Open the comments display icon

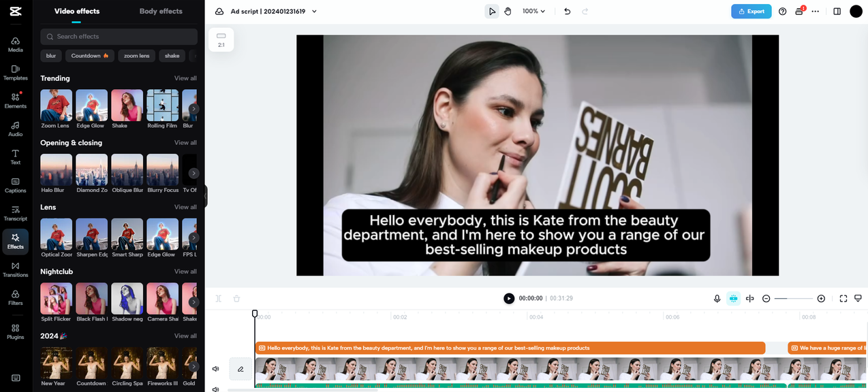[x=858, y=299]
